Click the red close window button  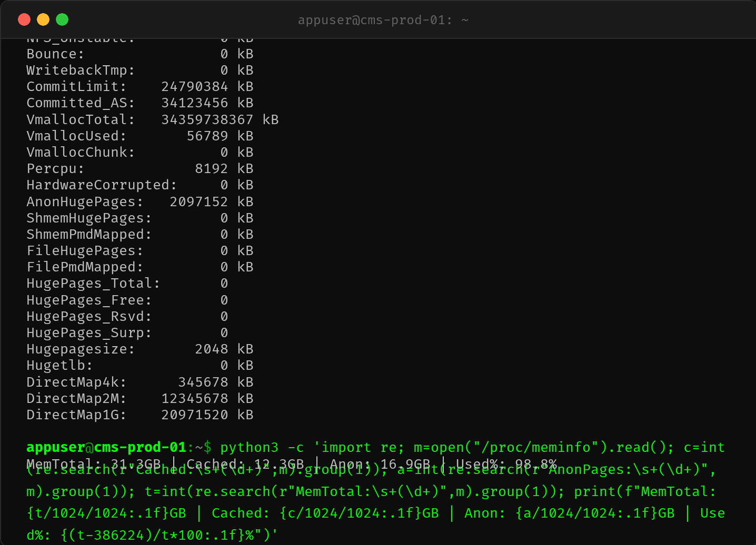pyautogui.click(x=24, y=19)
